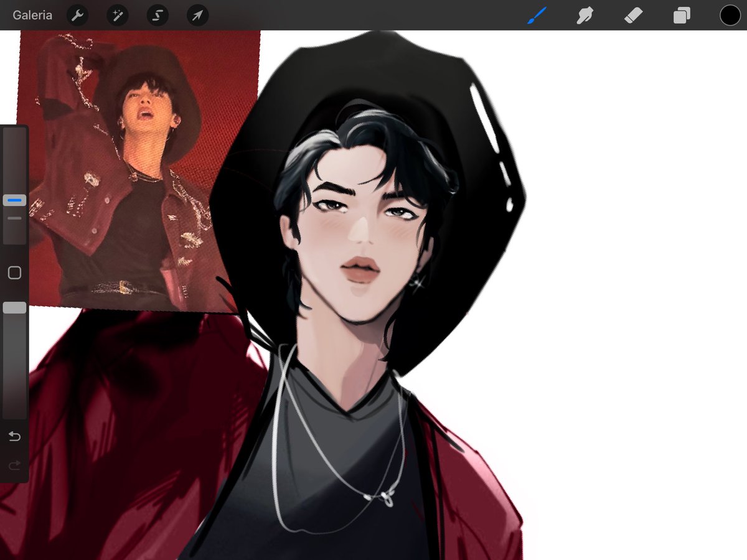
Task: Click the brush size slider handle
Action: [x=14, y=200]
